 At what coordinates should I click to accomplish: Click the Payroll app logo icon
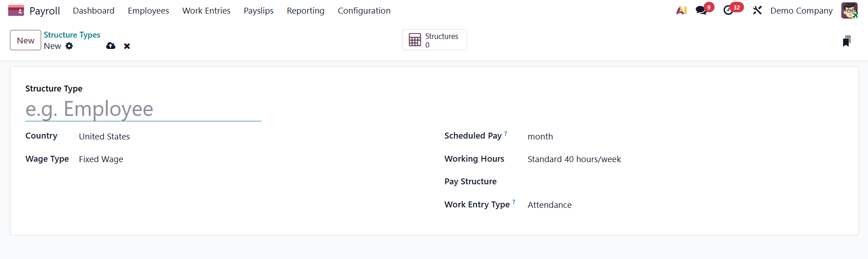click(16, 10)
